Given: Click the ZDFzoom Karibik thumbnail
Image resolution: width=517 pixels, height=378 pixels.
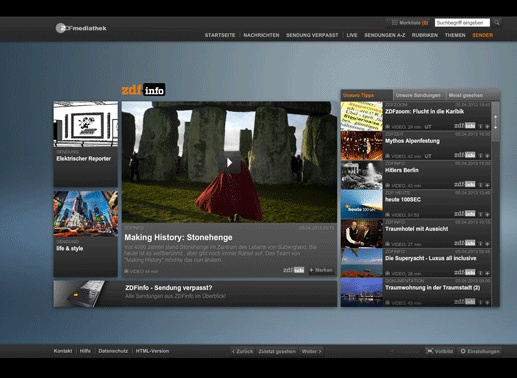Looking at the screenshot, I should pos(362,116).
